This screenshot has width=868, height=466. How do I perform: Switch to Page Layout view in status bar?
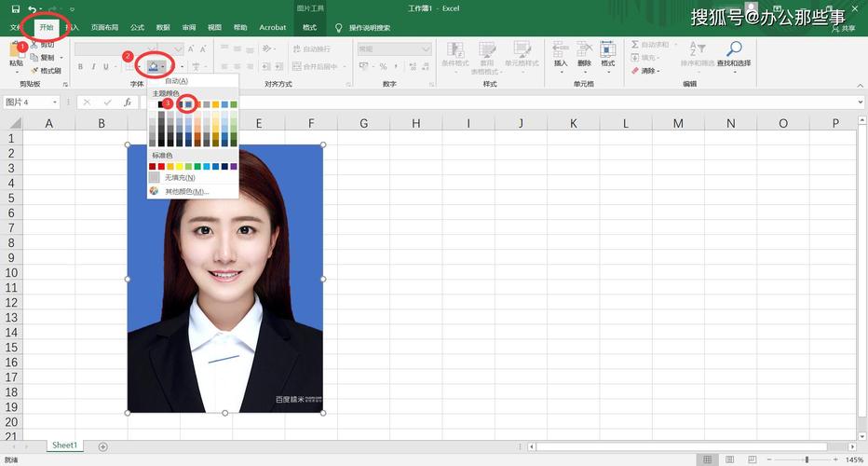point(730,459)
